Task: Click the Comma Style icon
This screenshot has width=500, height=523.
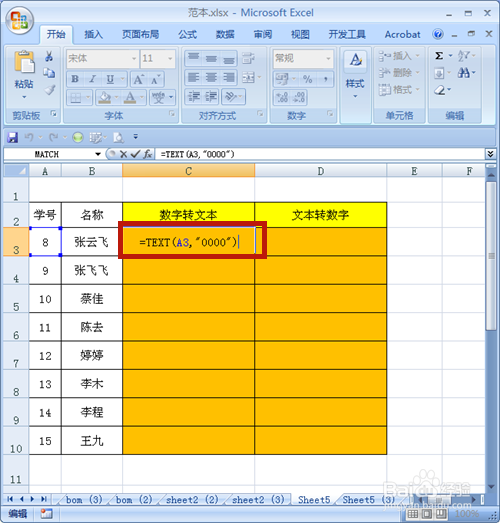Action: (x=326, y=79)
